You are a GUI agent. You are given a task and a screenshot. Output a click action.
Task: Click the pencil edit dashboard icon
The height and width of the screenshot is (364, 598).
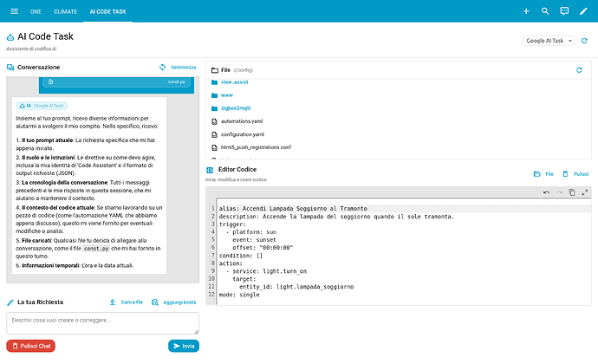583,11
